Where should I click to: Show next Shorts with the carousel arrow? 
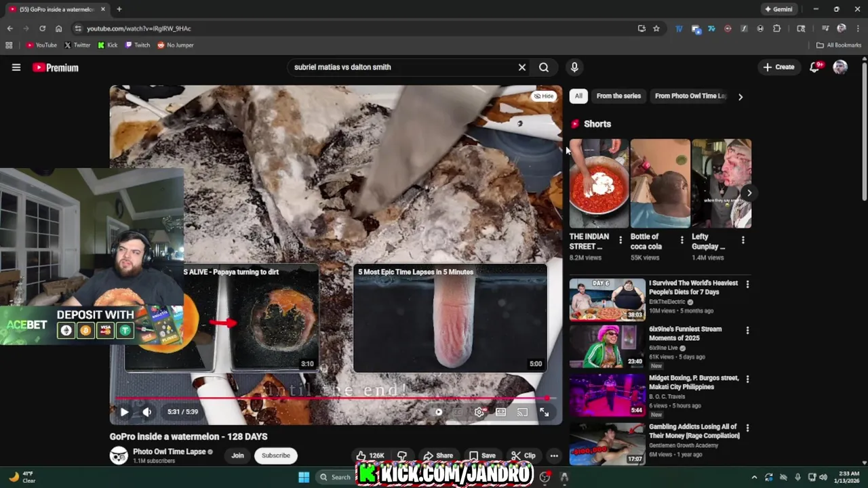pos(749,193)
